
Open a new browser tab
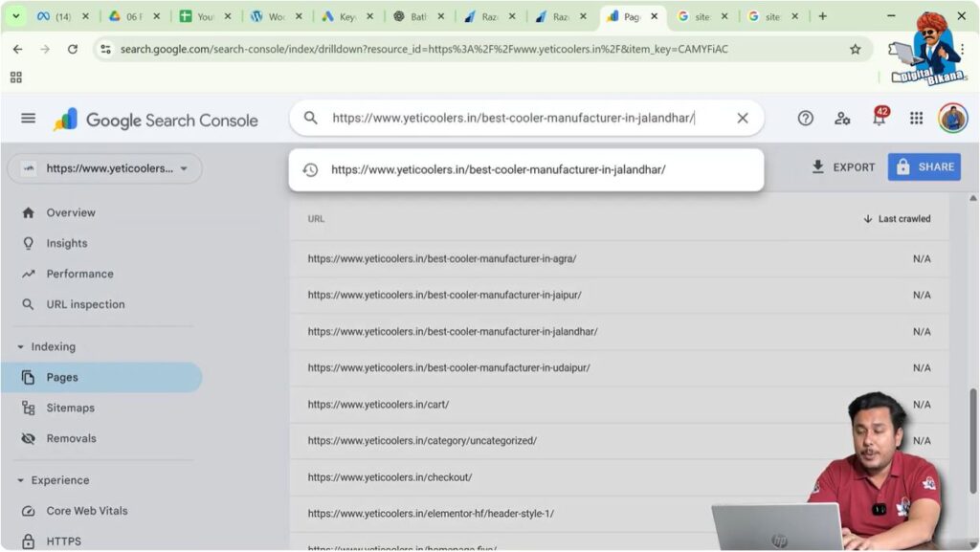click(822, 16)
